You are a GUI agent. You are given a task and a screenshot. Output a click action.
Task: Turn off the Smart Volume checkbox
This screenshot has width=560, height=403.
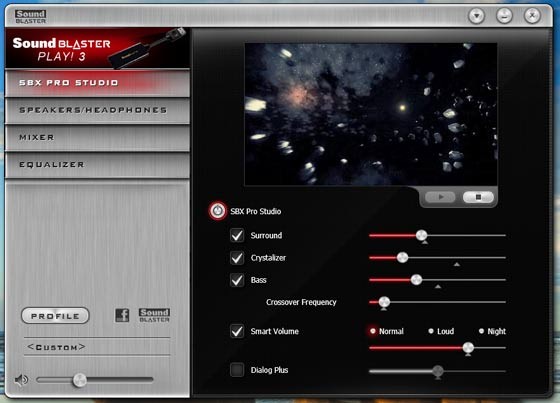237,331
